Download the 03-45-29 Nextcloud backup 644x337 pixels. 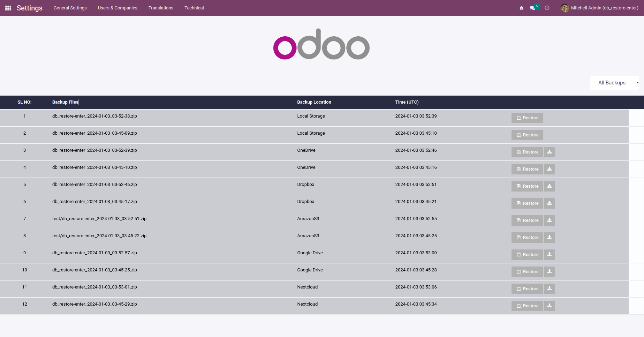click(550, 306)
